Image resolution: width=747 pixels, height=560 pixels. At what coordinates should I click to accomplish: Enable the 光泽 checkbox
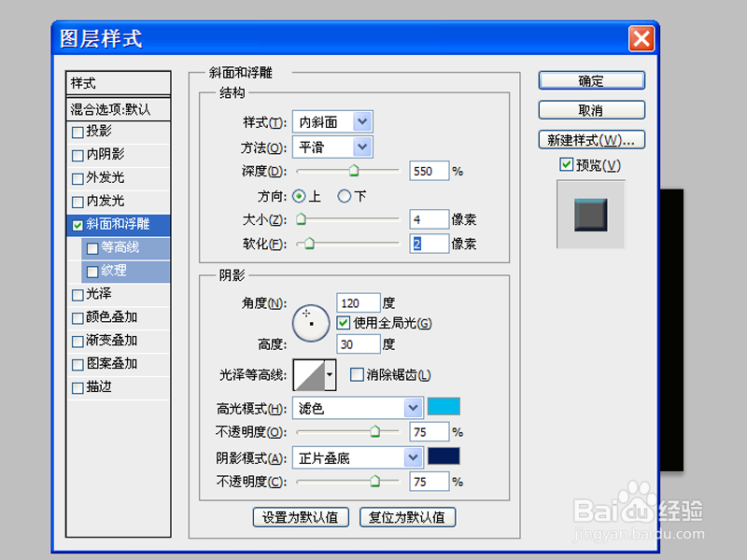point(78,295)
